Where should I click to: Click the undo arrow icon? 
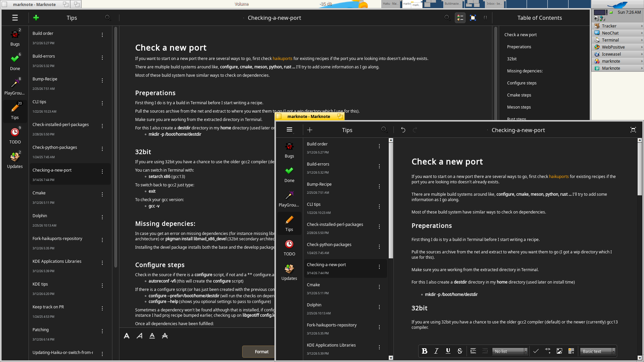point(403,130)
